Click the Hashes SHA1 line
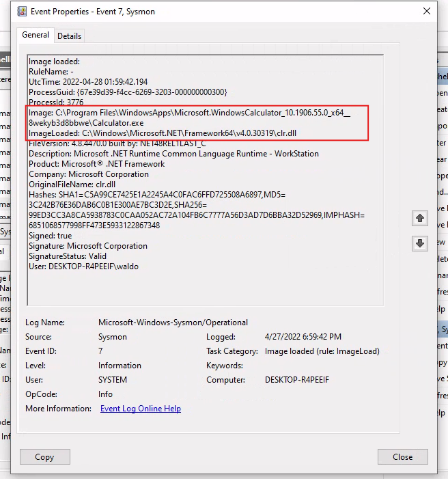448x479 pixels. 157,195
